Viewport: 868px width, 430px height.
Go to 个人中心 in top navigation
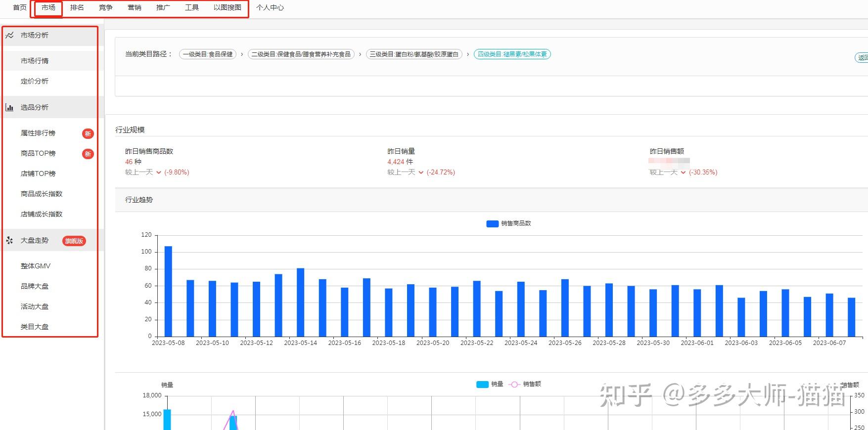coord(270,7)
